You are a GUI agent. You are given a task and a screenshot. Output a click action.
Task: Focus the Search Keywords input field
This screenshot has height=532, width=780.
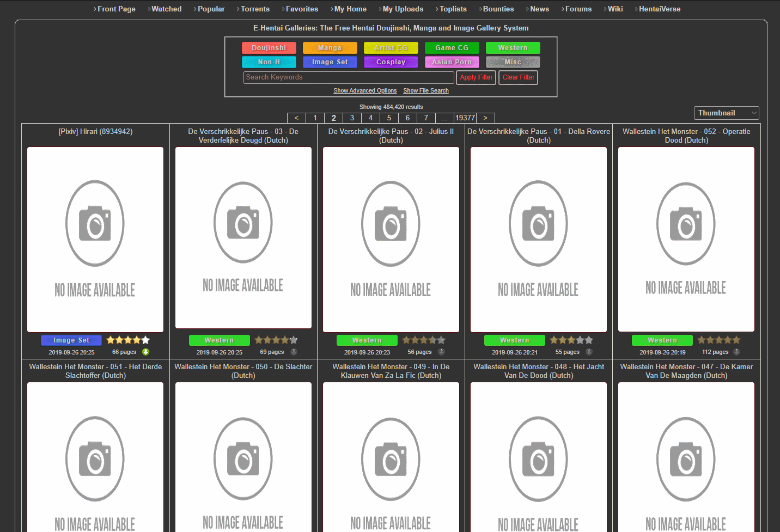pyautogui.click(x=349, y=77)
